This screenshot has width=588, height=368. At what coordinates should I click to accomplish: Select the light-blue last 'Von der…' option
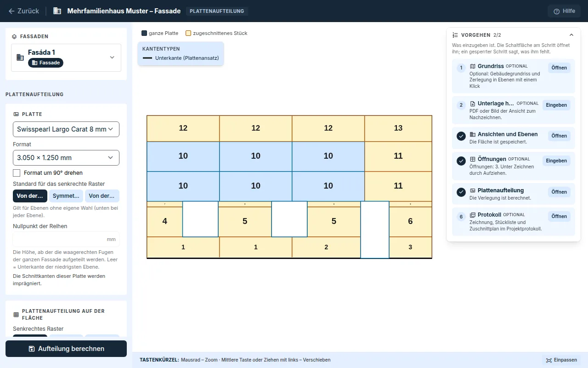point(102,196)
